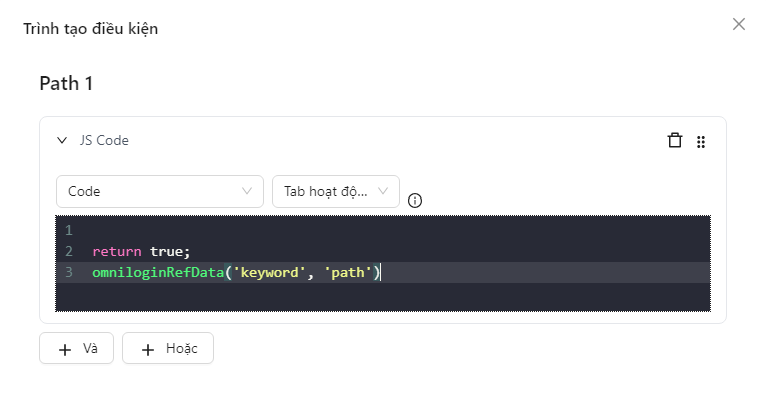The width and height of the screenshot is (766, 394).
Task: Click the 'return true;' code line
Action: point(141,251)
